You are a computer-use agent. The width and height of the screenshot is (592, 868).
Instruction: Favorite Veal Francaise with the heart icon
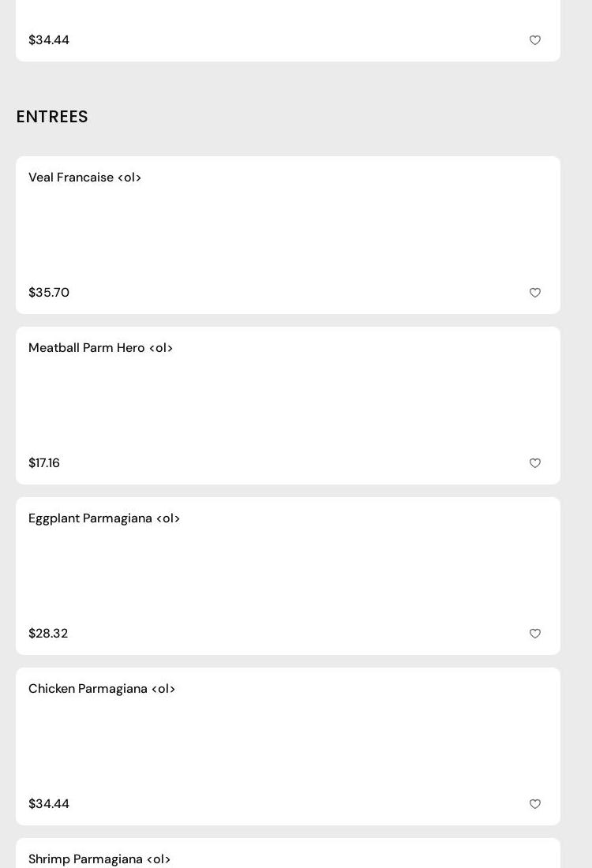535,293
